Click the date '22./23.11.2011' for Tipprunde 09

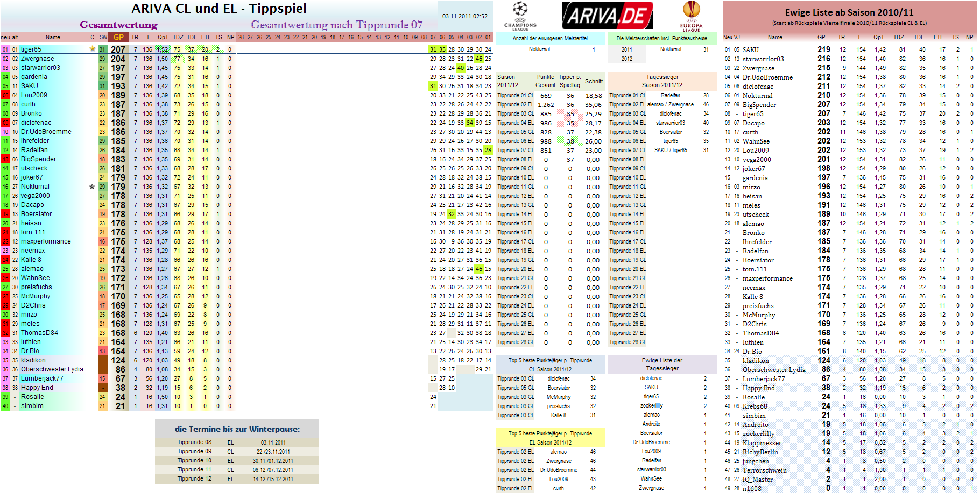pos(273,452)
